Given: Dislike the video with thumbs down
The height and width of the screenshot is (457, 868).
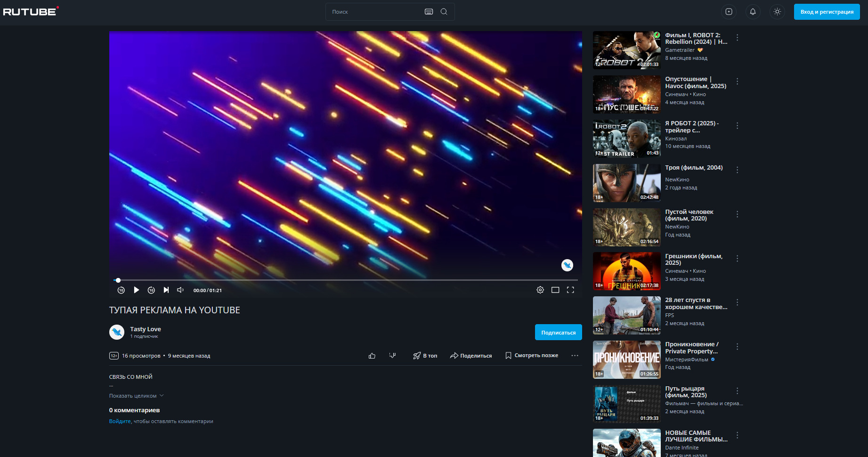Looking at the screenshot, I should [x=392, y=356].
